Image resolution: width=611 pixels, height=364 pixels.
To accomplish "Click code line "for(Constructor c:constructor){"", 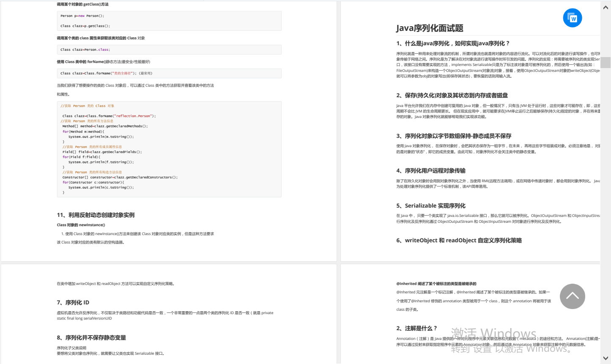I will tap(93, 182).
